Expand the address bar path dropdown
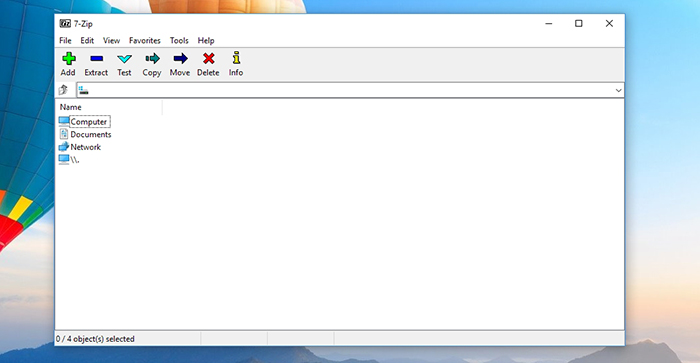 point(618,91)
